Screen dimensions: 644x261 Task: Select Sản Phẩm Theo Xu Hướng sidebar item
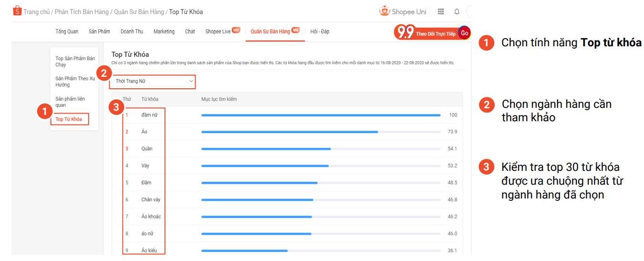tap(75, 82)
